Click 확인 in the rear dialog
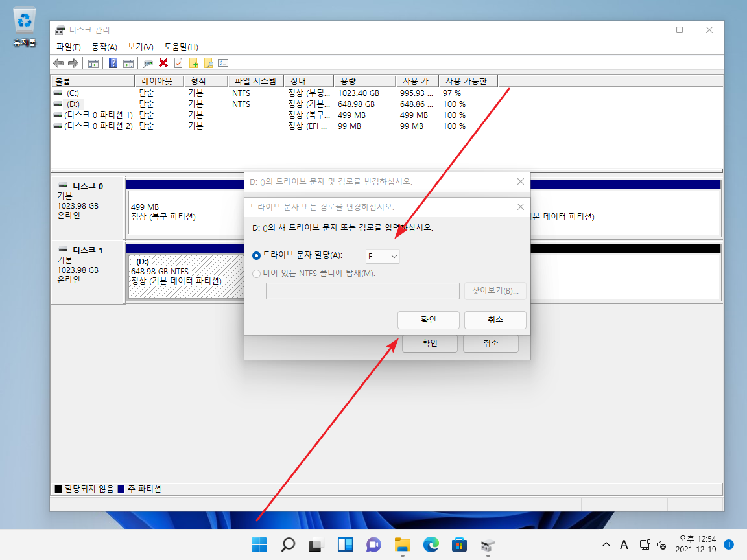Viewport: 747px width, 560px height. pyautogui.click(x=430, y=344)
